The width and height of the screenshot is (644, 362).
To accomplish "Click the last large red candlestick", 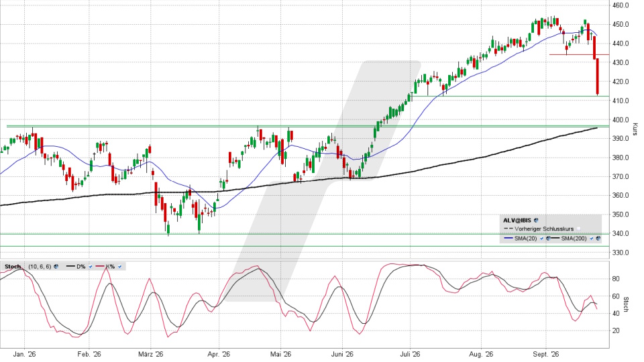I will coord(597,76).
